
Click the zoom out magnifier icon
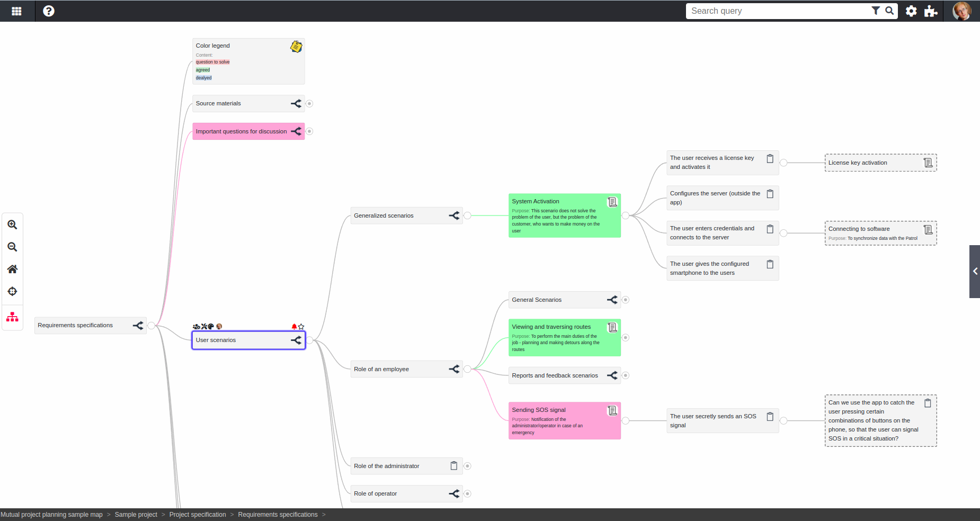12,247
